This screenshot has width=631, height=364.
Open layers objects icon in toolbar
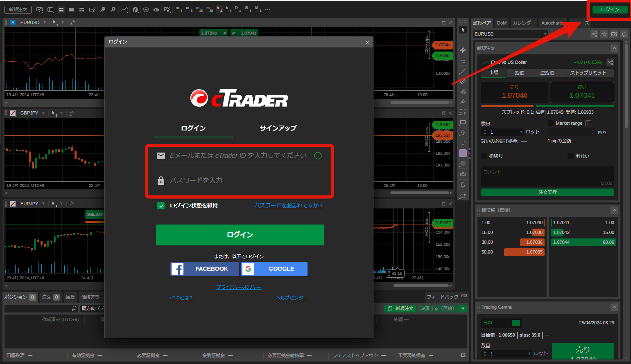click(146, 9)
